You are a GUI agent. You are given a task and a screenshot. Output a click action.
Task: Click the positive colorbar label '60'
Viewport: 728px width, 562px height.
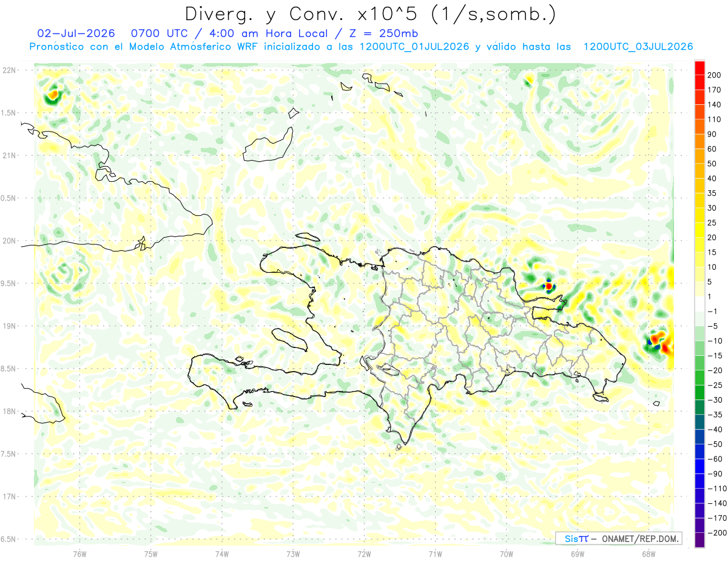713,149
